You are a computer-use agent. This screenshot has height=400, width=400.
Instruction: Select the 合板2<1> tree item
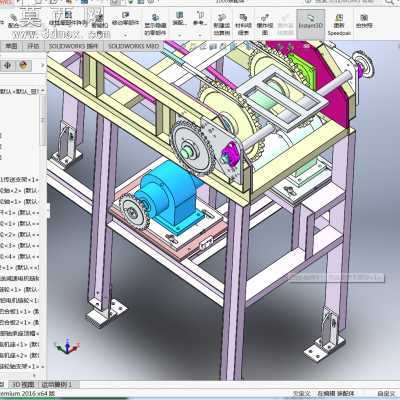click(x=19, y=322)
